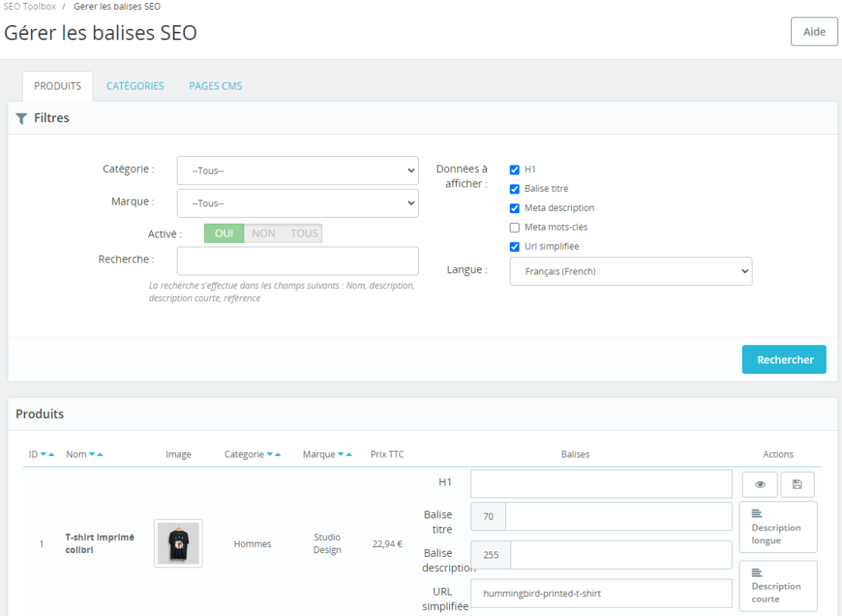Image resolution: width=842 pixels, height=616 pixels.
Task: Disable the Url simplifiee checkbox
Action: [x=514, y=246]
